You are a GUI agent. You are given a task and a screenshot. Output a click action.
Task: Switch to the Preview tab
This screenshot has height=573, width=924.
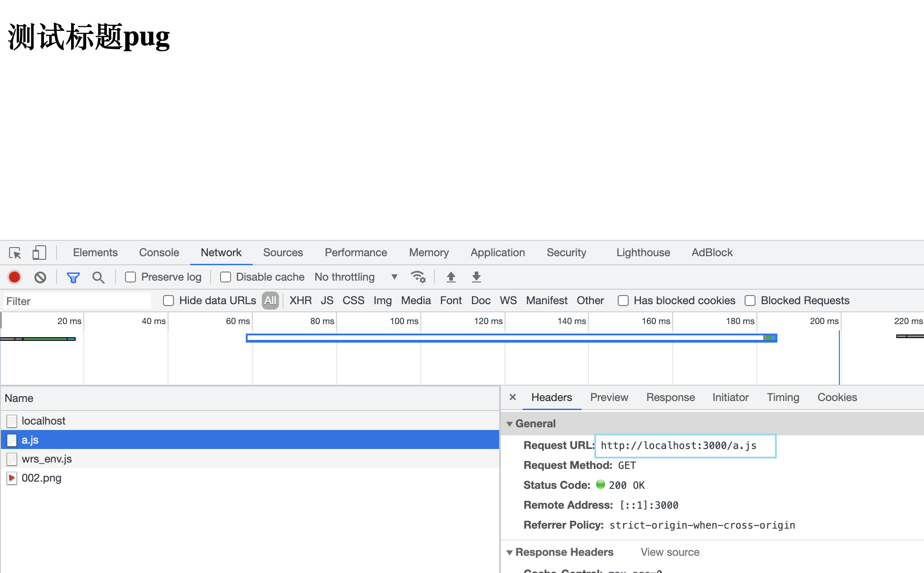608,397
